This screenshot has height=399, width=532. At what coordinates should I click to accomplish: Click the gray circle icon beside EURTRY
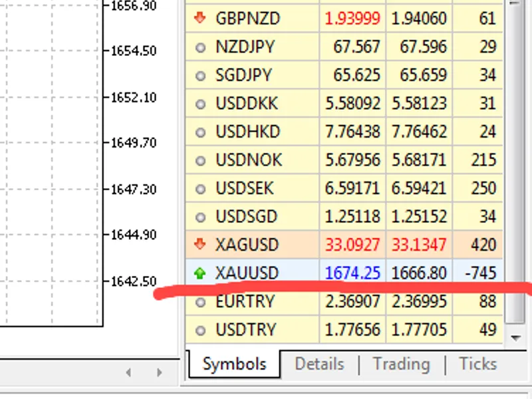pos(201,302)
